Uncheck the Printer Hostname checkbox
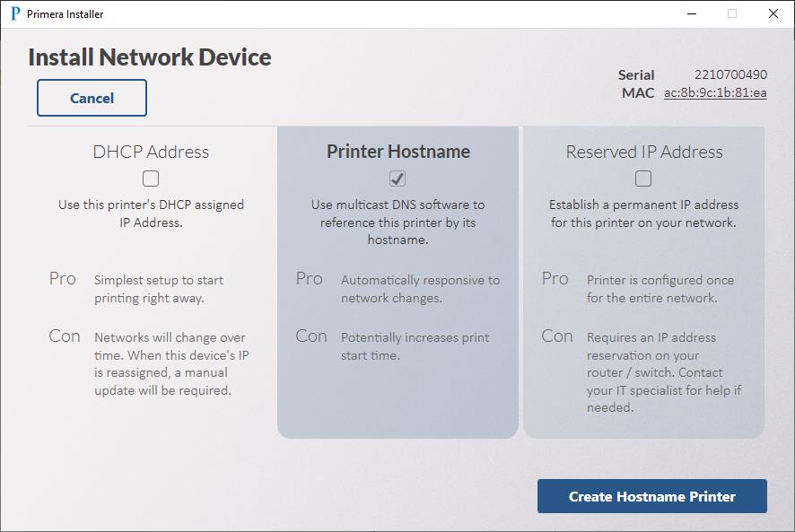The width and height of the screenshot is (795, 532). click(x=397, y=179)
